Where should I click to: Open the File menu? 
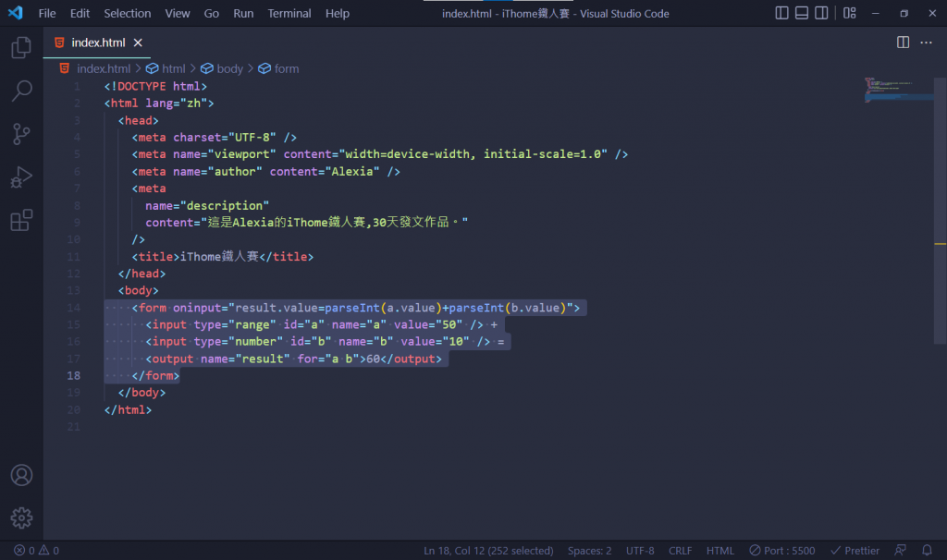tap(46, 13)
